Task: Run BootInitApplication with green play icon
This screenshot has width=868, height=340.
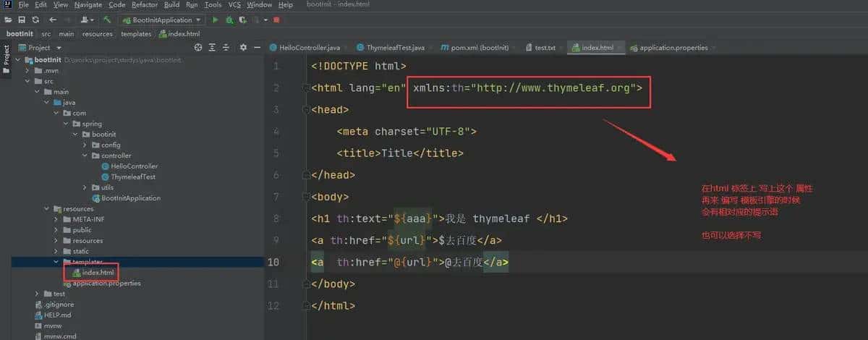Action: 215,20
